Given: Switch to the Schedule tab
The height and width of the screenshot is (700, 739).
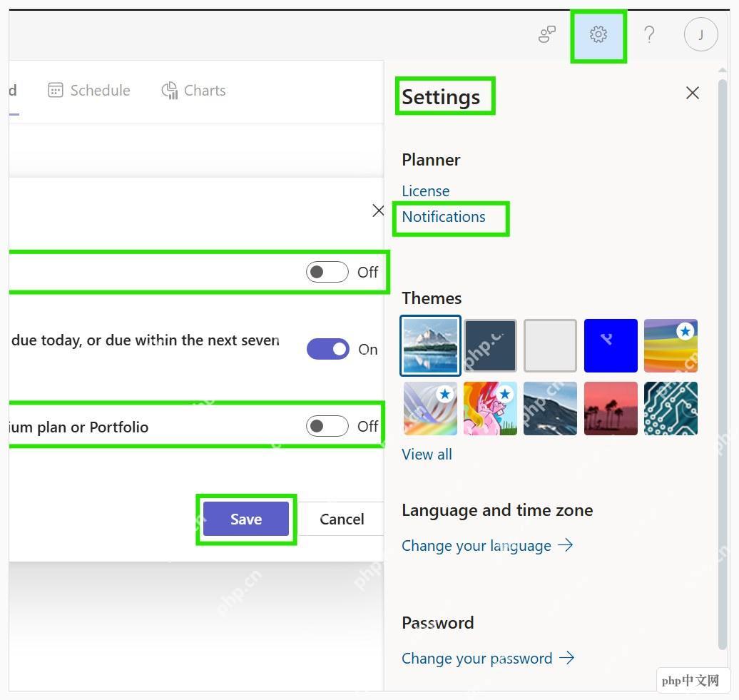Looking at the screenshot, I should pos(89,90).
